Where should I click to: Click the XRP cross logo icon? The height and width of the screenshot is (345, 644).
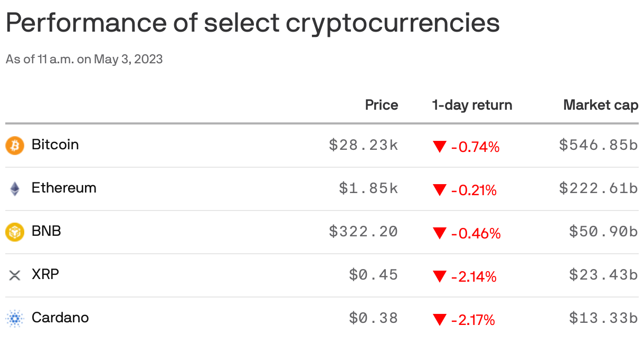coord(15,275)
